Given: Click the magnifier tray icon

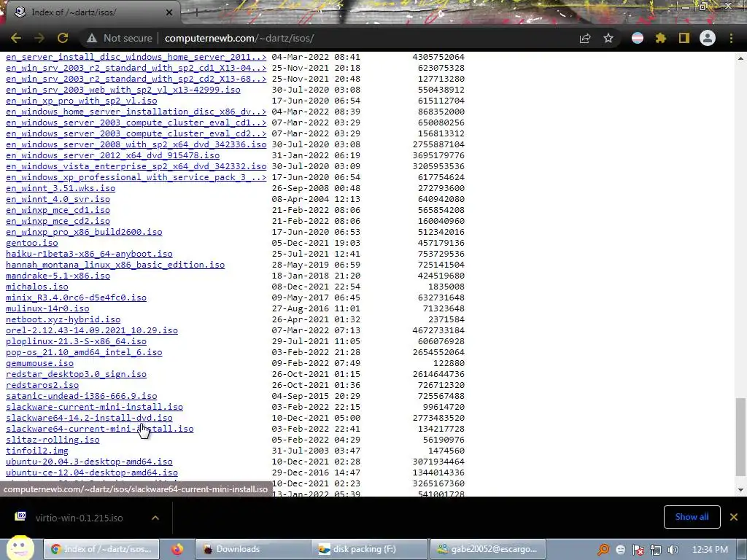Looking at the screenshot, I should tap(603, 550).
